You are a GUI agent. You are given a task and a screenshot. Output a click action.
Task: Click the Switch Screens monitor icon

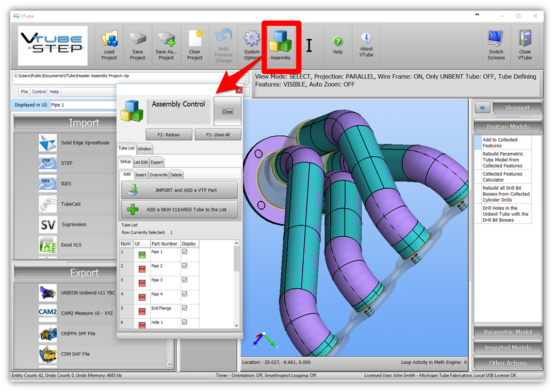click(x=496, y=40)
